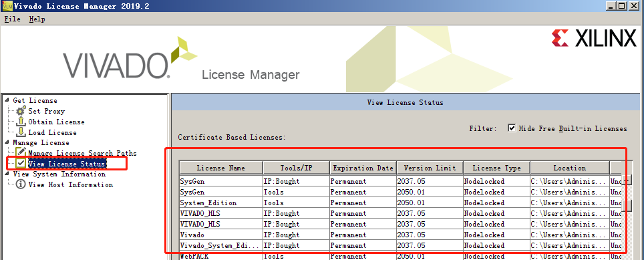The width and height of the screenshot is (644, 260).
Task: Select the WebPACK license row
Action: click(400, 256)
